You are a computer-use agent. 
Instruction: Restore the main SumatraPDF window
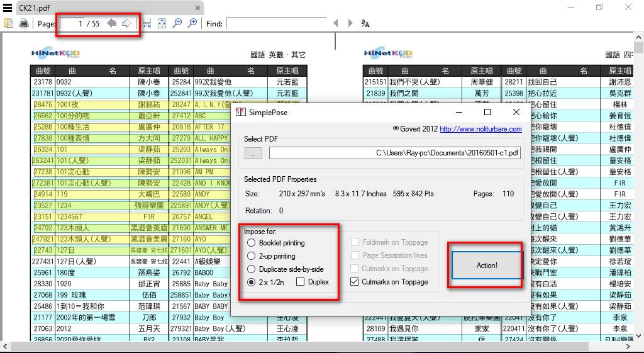pyautogui.click(x=599, y=7)
